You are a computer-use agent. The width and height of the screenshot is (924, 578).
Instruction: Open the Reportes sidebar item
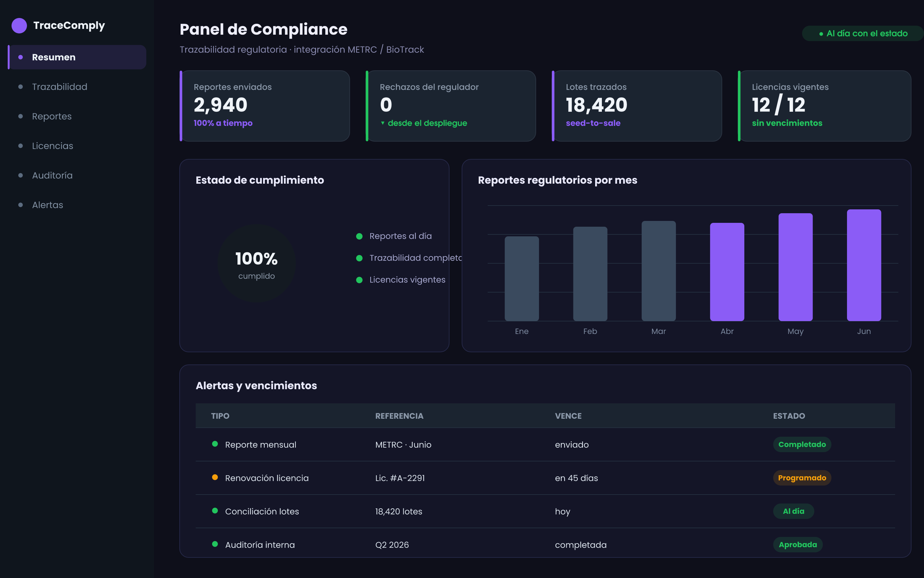(x=77, y=116)
